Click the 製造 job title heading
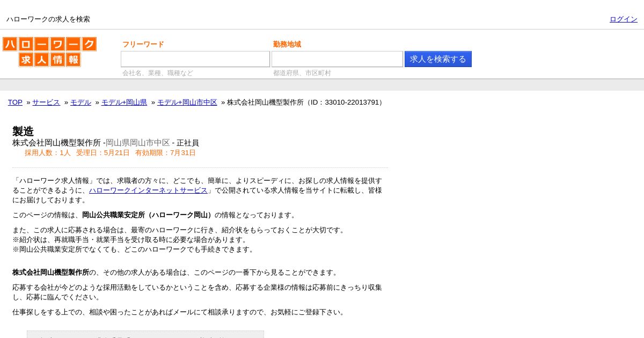The height and width of the screenshot is (338, 644). pos(23,131)
